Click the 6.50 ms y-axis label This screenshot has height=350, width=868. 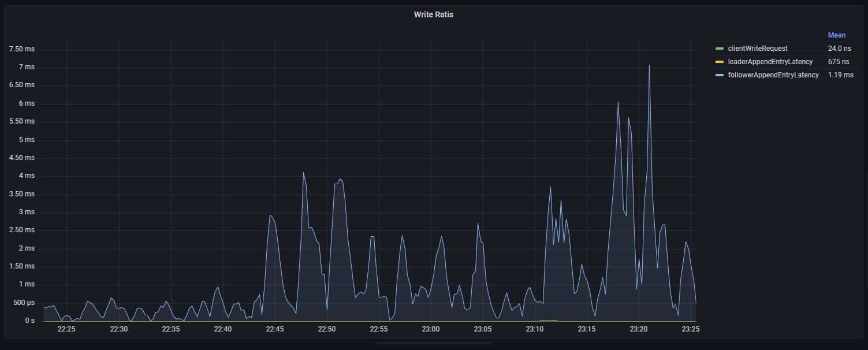pos(22,85)
